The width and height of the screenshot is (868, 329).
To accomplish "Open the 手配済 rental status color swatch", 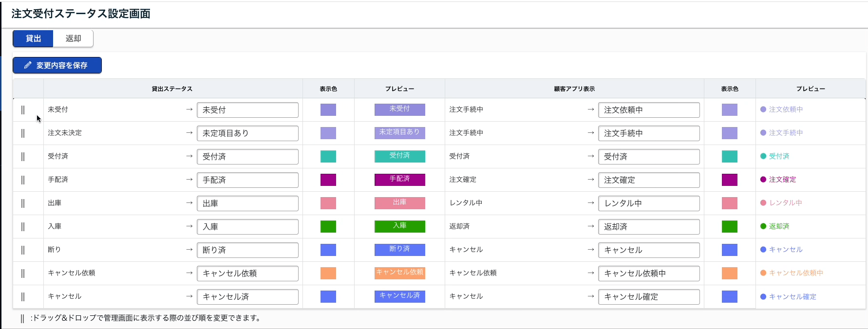I will (x=328, y=180).
